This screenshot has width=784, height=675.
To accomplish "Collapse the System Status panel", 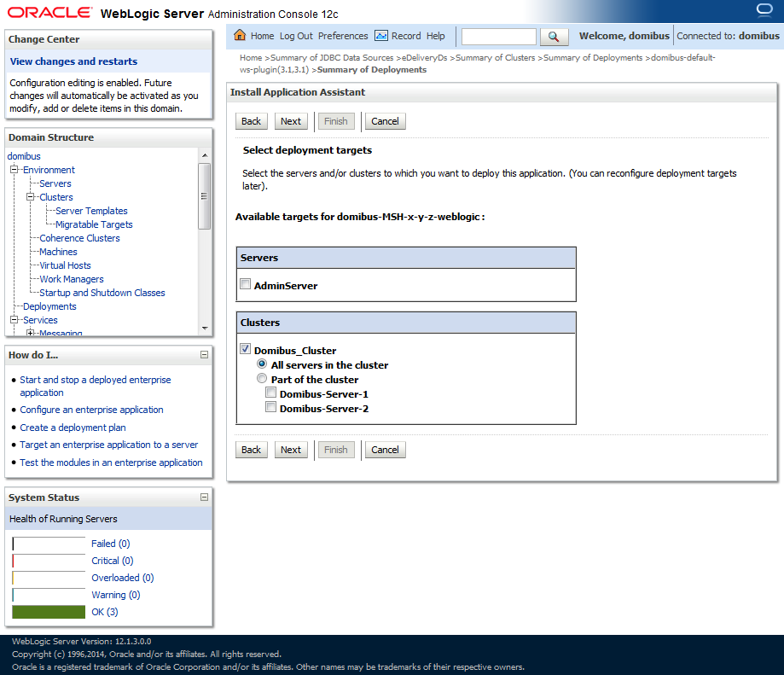I will (x=204, y=497).
